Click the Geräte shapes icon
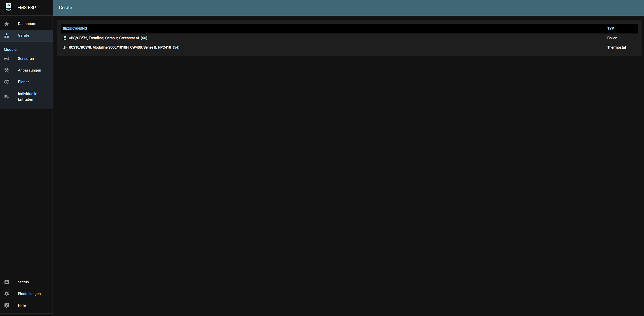Image resolution: width=644 pixels, height=316 pixels. point(7,35)
